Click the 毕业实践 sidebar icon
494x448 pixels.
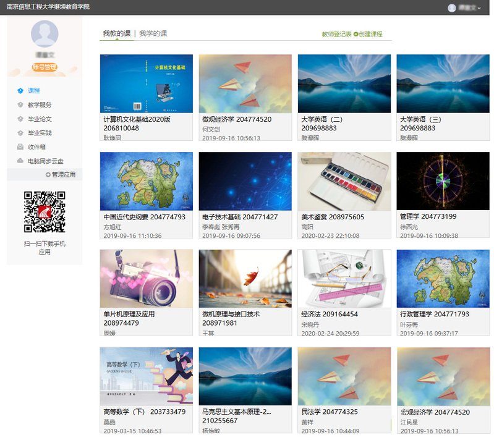(x=20, y=133)
